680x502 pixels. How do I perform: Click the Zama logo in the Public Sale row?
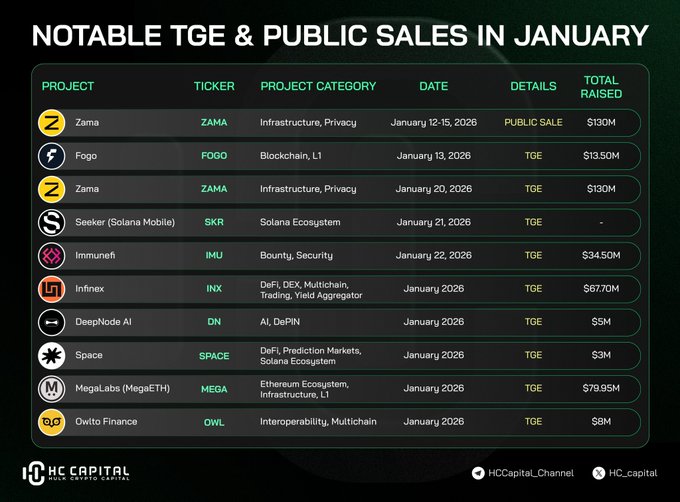pyautogui.click(x=52, y=123)
